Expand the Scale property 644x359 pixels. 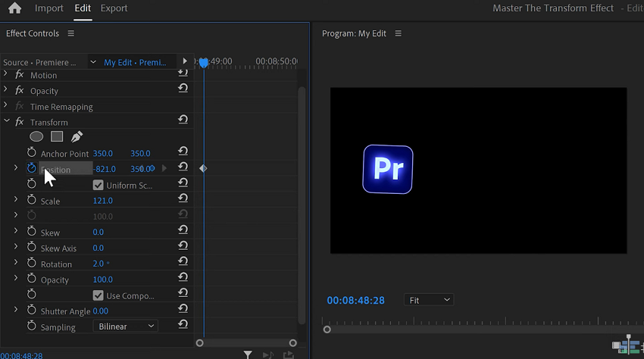pyautogui.click(x=16, y=199)
